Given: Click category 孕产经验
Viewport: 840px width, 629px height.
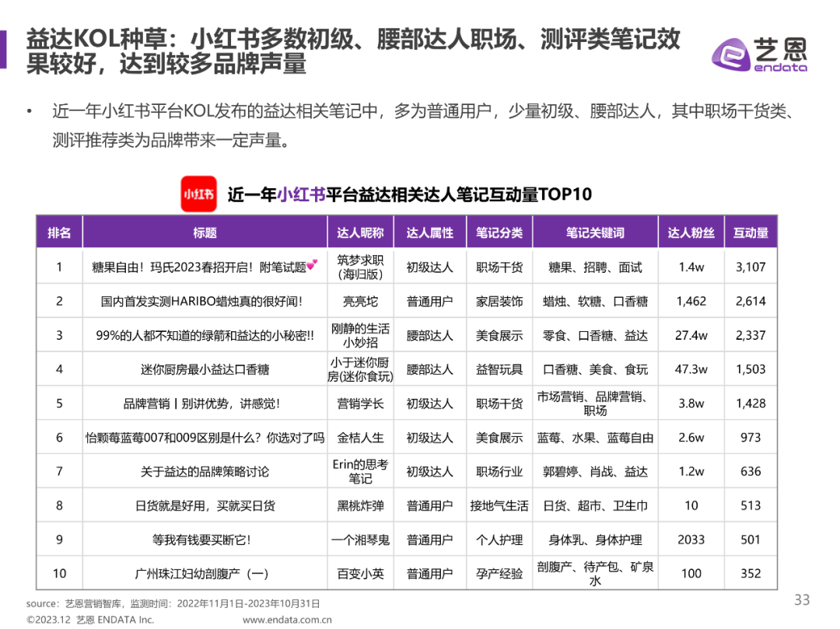Looking at the screenshot, I should (x=499, y=574).
